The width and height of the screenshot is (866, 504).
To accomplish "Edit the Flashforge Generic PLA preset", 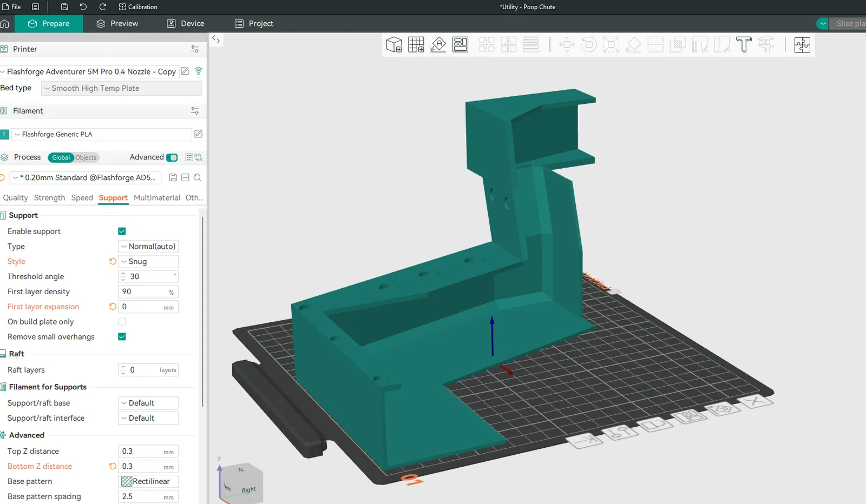I will tap(199, 134).
